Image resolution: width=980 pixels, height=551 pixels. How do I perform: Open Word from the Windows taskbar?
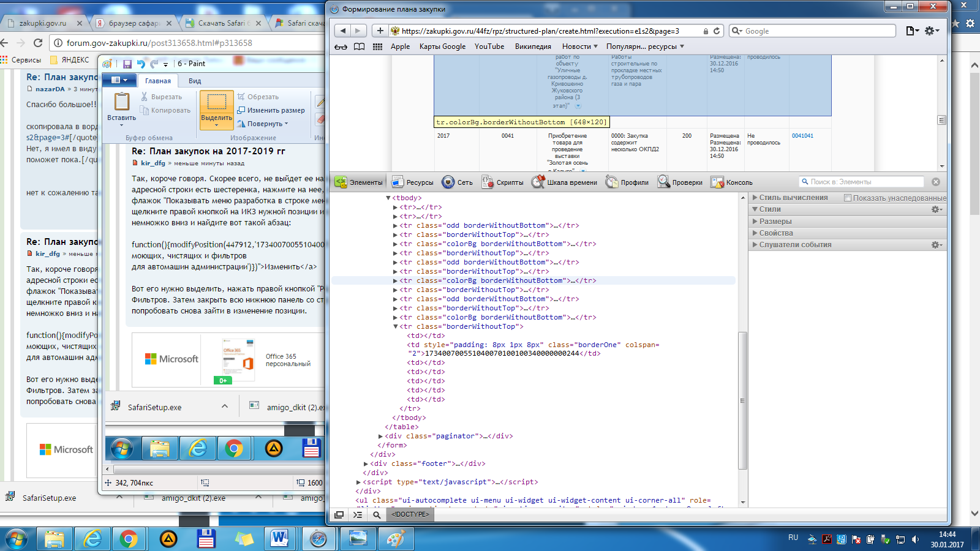279,539
